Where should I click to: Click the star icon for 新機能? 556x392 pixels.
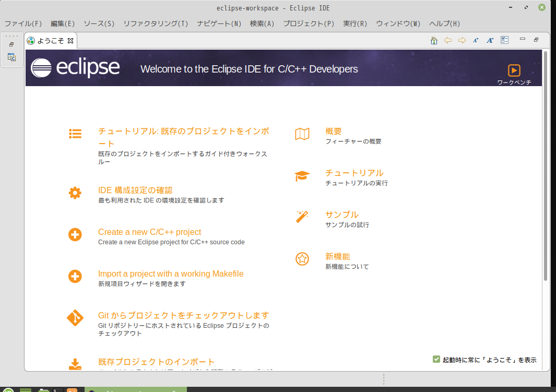tap(302, 259)
